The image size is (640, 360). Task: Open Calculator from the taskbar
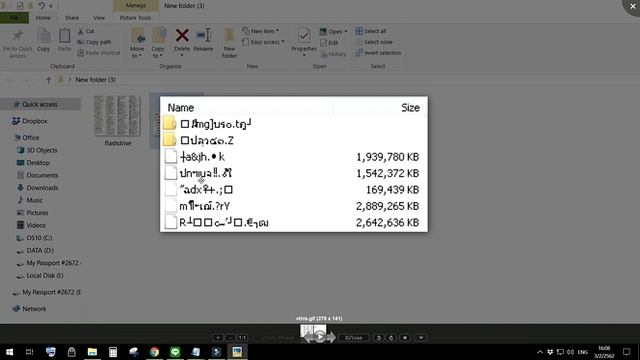[x=113, y=352]
